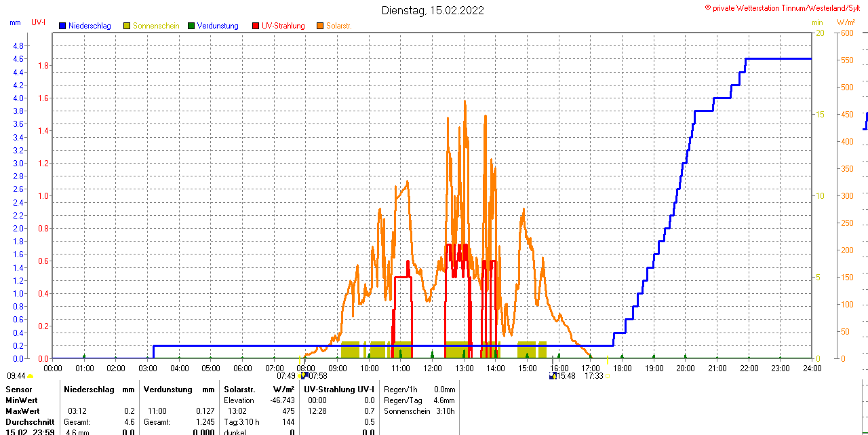Click the blue Niederschlag legend square
This screenshot has width=868, height=435.
coord(62,26)
